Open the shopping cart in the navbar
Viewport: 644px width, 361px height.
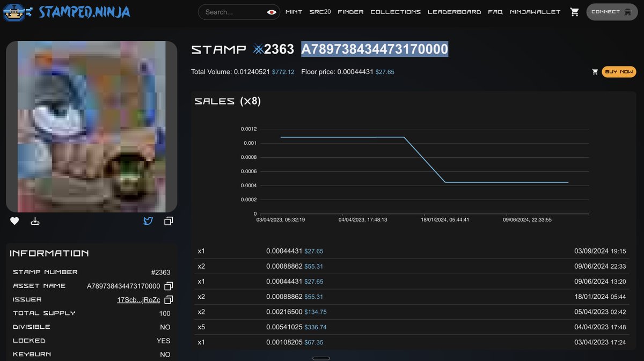(574, 11)
